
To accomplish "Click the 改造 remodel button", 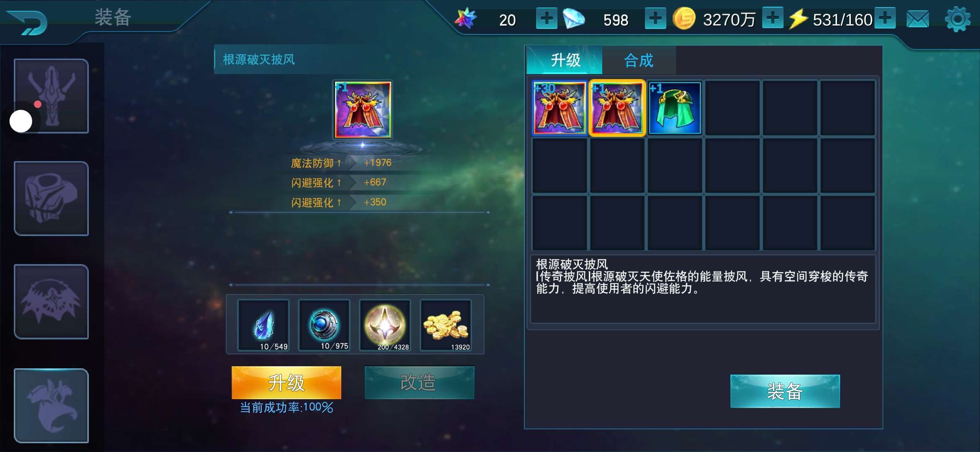I will (419, 383).
